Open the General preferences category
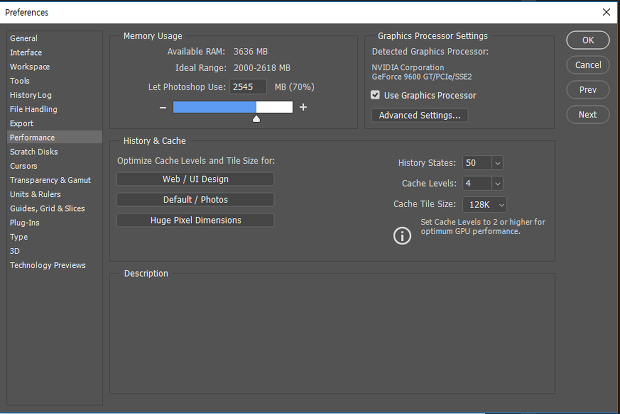This screenshot has width=620, height=414. (x=24, y=38)
